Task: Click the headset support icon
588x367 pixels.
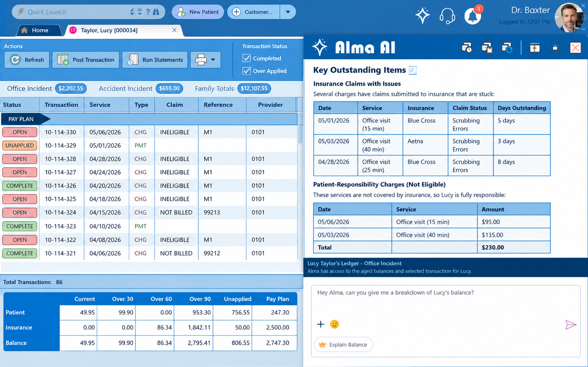Action: coord(447,16)
